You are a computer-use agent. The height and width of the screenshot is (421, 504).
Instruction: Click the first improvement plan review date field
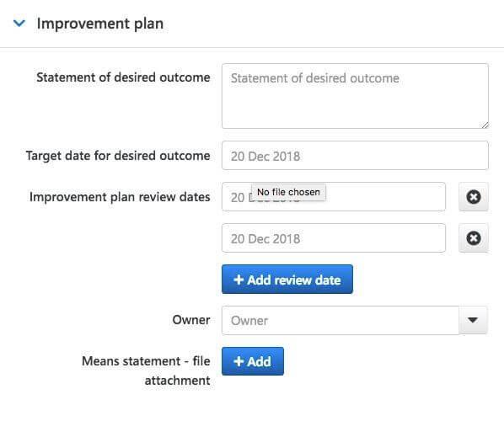pyautogui.click(x=334, y=197)
